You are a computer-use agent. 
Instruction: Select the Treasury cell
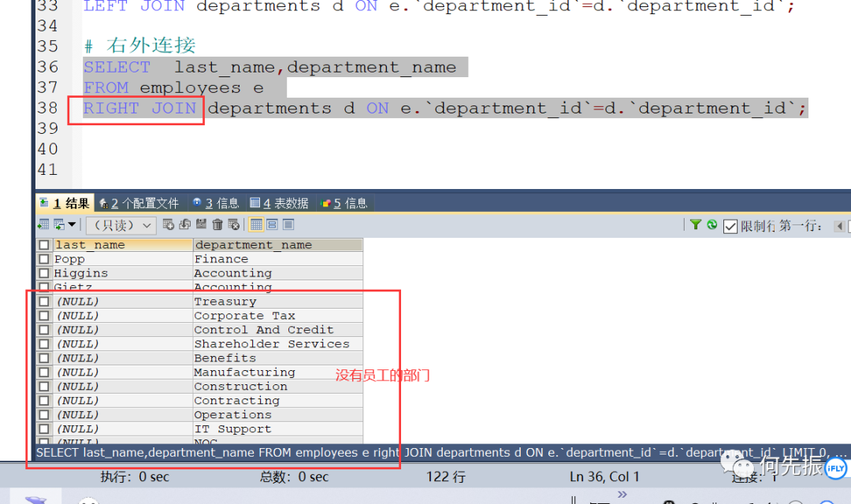[x=278, y=302]
